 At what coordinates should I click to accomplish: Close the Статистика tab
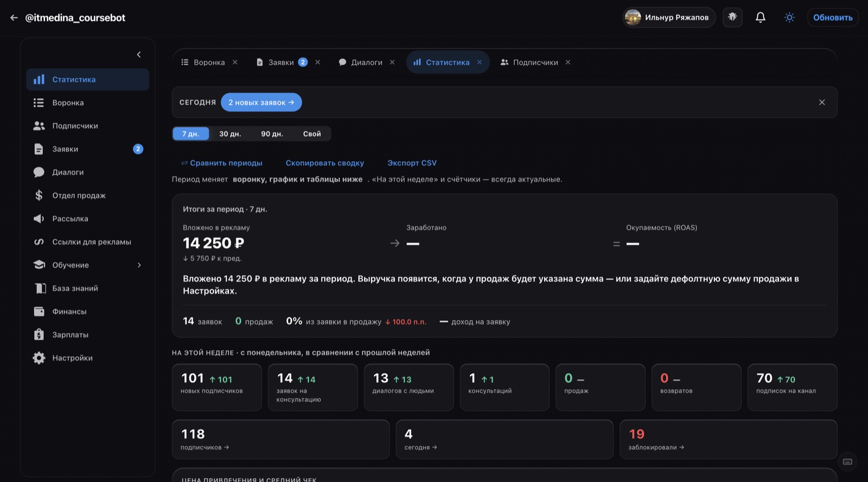click(x=480, y=62)
